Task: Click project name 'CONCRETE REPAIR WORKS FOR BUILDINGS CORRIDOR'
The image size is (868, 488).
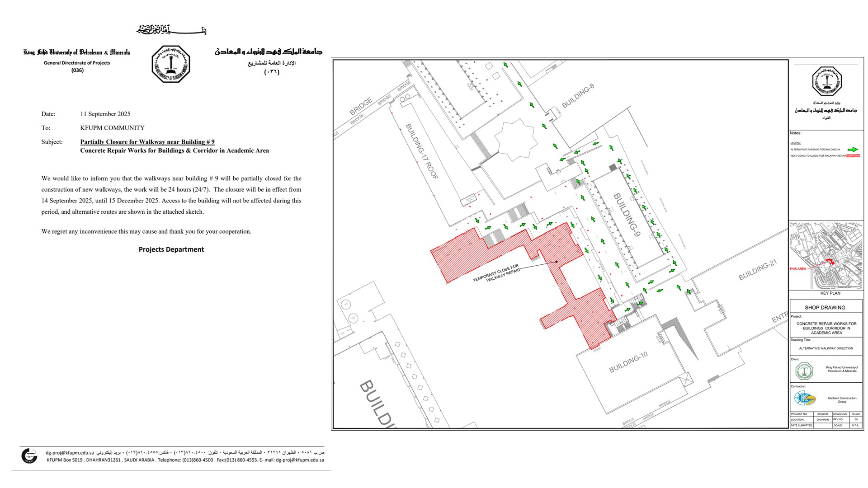Action: pyautogui.click(x=826, y=328)
